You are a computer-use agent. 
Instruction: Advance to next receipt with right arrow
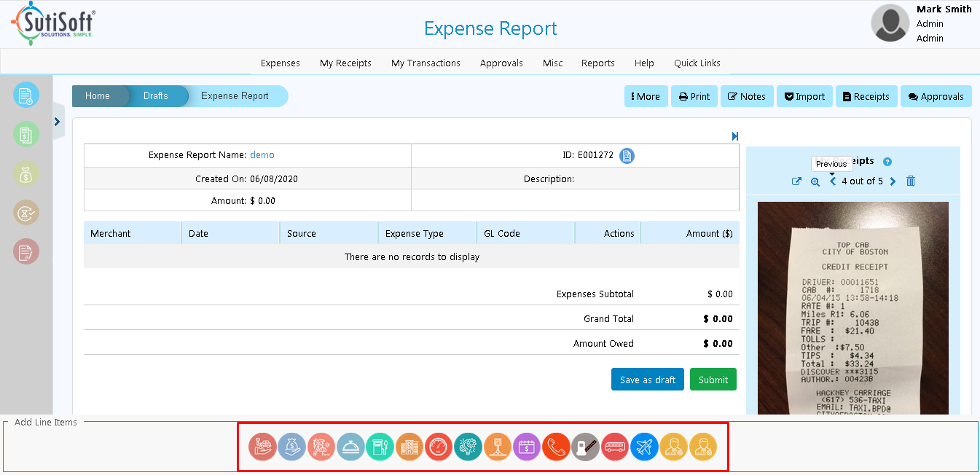click(893, 181)
